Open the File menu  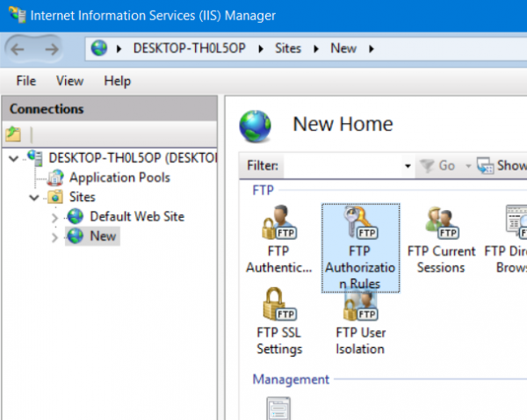coord(25,81)
